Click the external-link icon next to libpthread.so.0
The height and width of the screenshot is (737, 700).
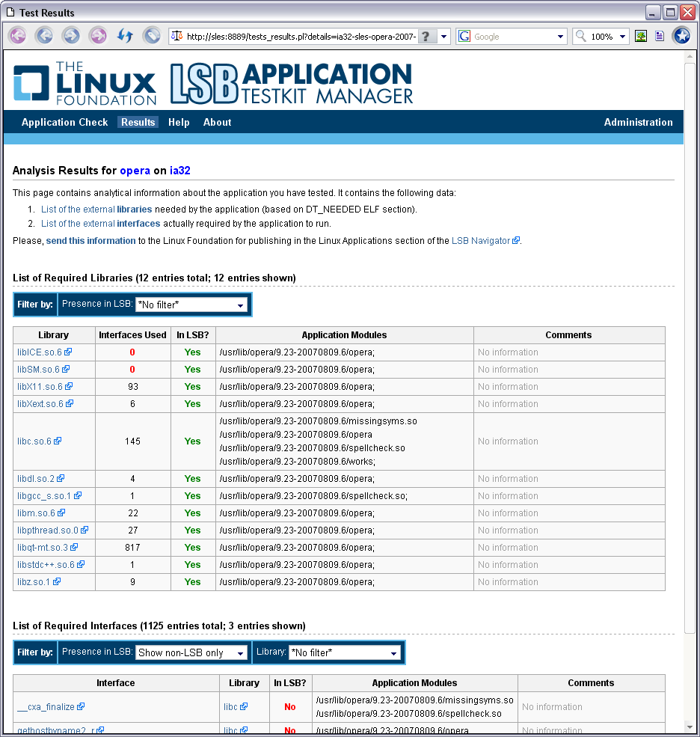point(85,530)
